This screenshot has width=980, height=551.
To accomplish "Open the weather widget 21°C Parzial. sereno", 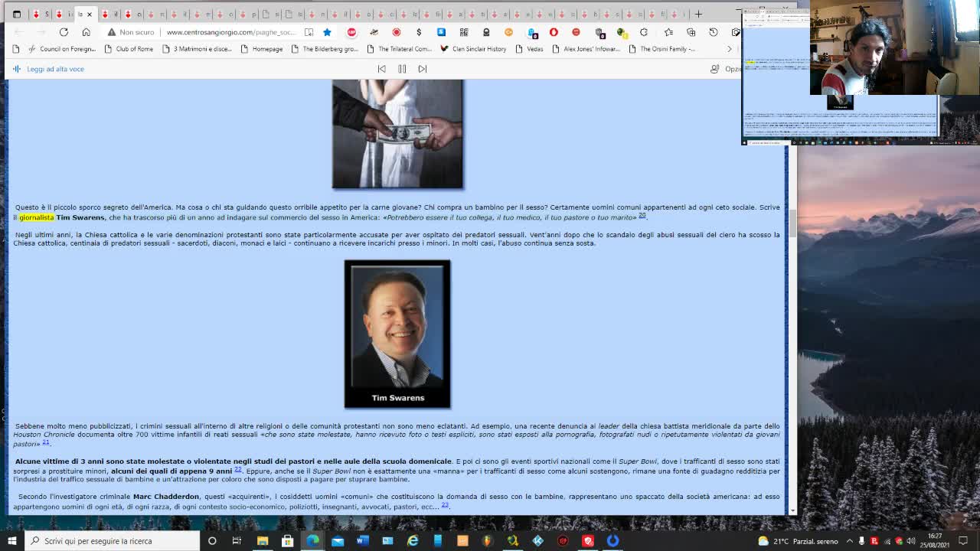I will click(x=798, y=541).
